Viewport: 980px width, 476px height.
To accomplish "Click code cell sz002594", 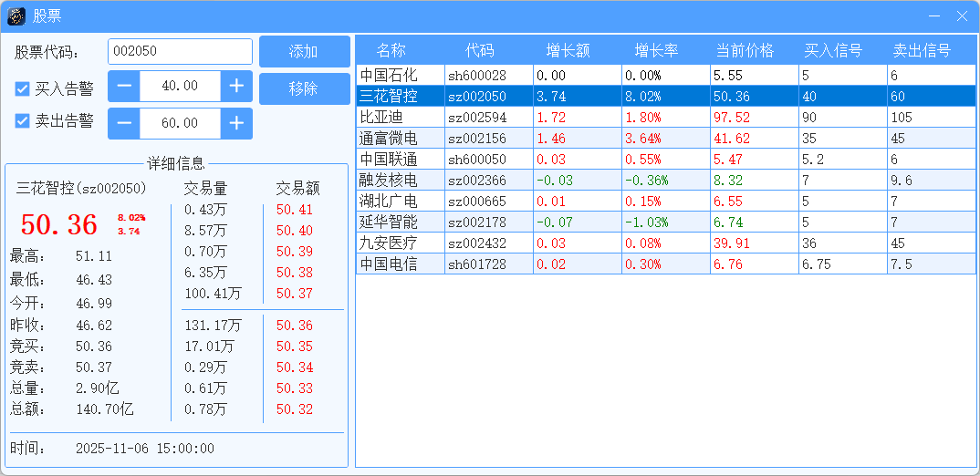I will (489, 117).
